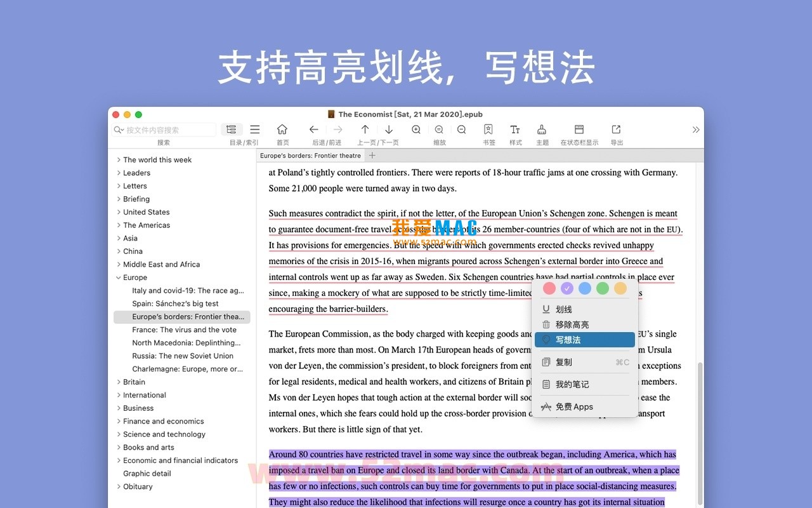The width and height of the screenshot is (812, 508).
Task: Click the 书签 bookmark icon
Action: pyautogui.click(x=488, y=129)
